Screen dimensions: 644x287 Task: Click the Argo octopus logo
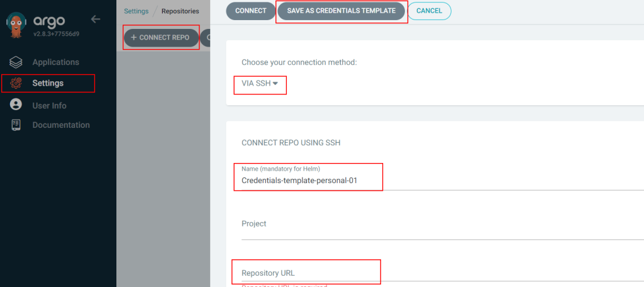point(16,25)
